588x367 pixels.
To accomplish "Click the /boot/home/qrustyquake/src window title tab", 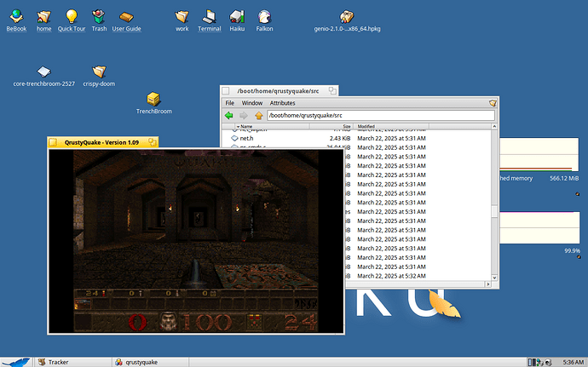I will pyautogui.click(x=279, y=91).
